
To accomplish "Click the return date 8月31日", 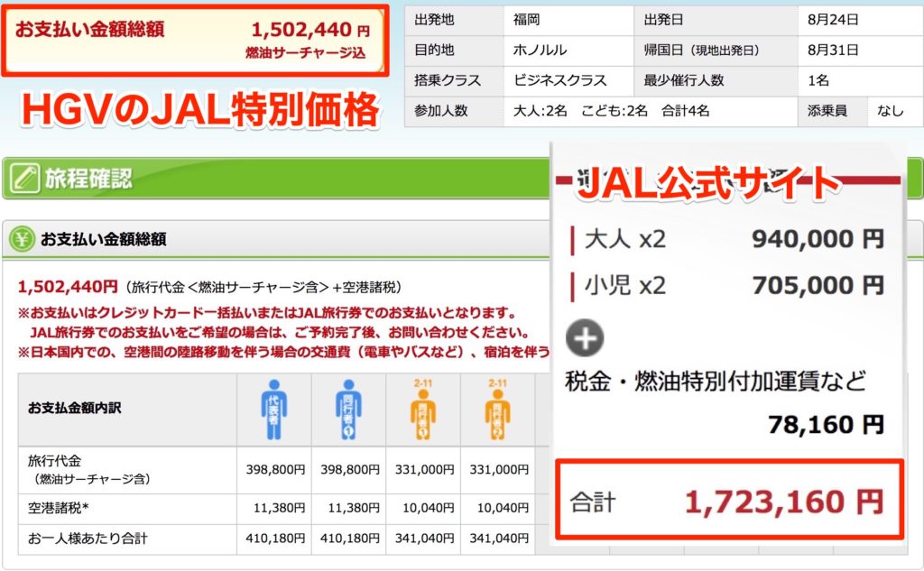I will coord(833,51).
